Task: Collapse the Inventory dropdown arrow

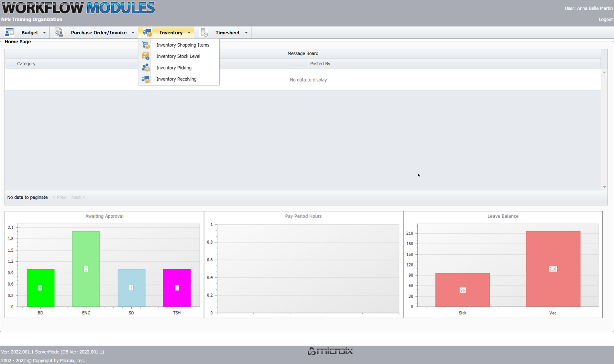Action: tap(189, 33)
